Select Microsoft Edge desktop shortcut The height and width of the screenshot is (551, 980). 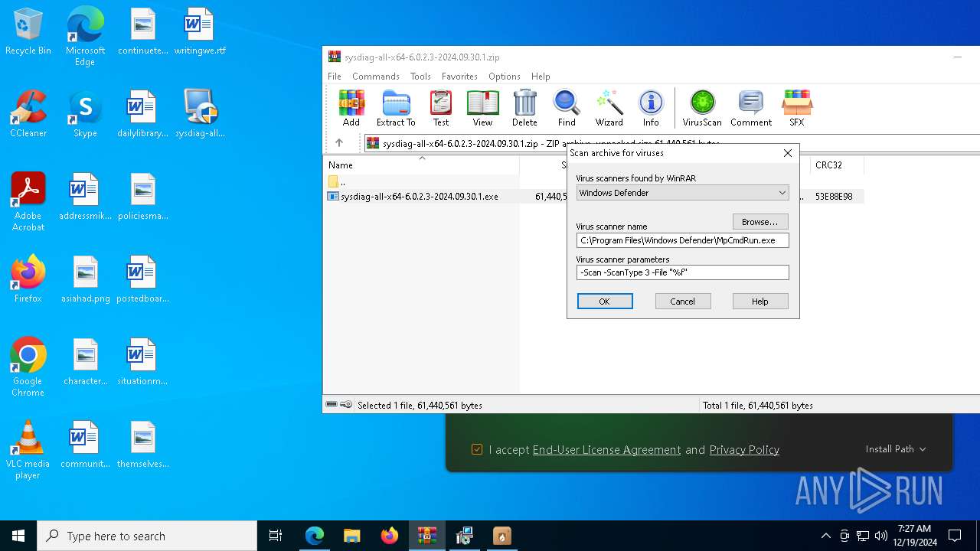click(x=85, y=37)
